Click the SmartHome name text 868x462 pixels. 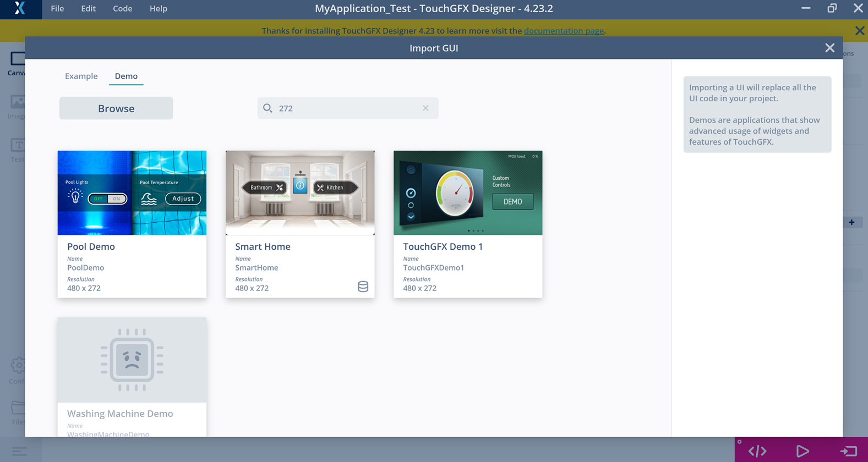pos(256,268)
